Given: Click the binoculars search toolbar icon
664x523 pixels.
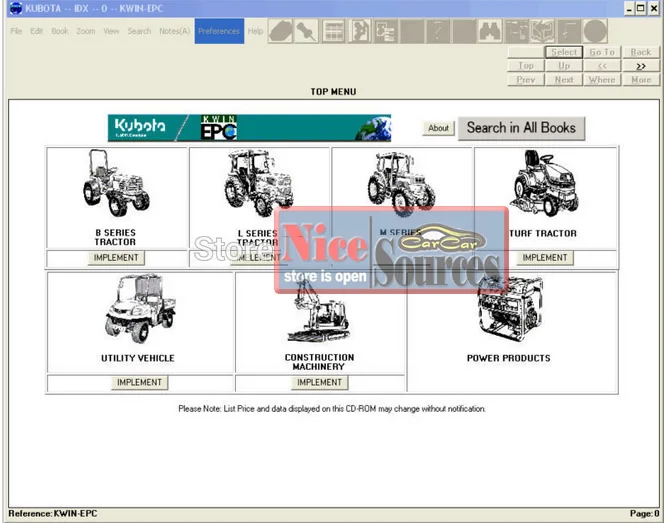Looking at the screenshot, I should (x=490, y=31).
